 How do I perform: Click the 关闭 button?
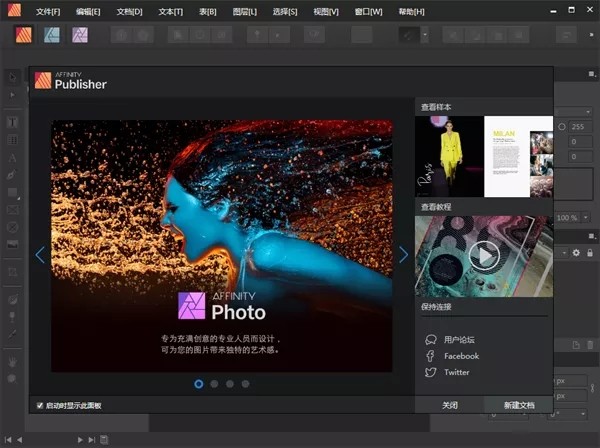coord(450,405)
